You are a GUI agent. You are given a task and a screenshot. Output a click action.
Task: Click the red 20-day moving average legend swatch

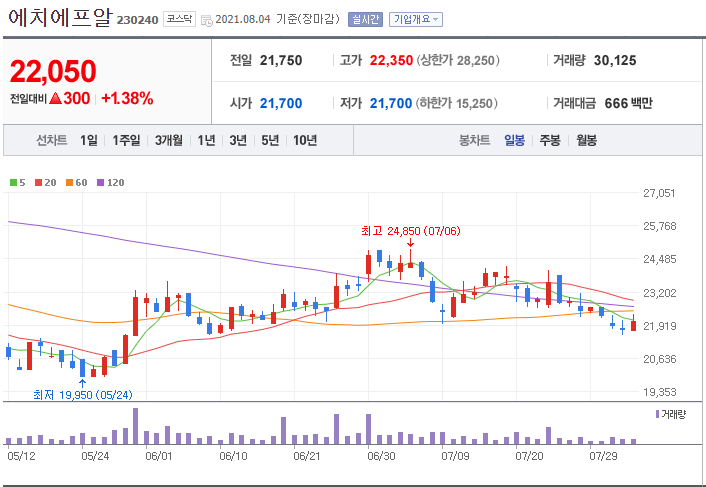pyautogui.click(x=38, y=182)
